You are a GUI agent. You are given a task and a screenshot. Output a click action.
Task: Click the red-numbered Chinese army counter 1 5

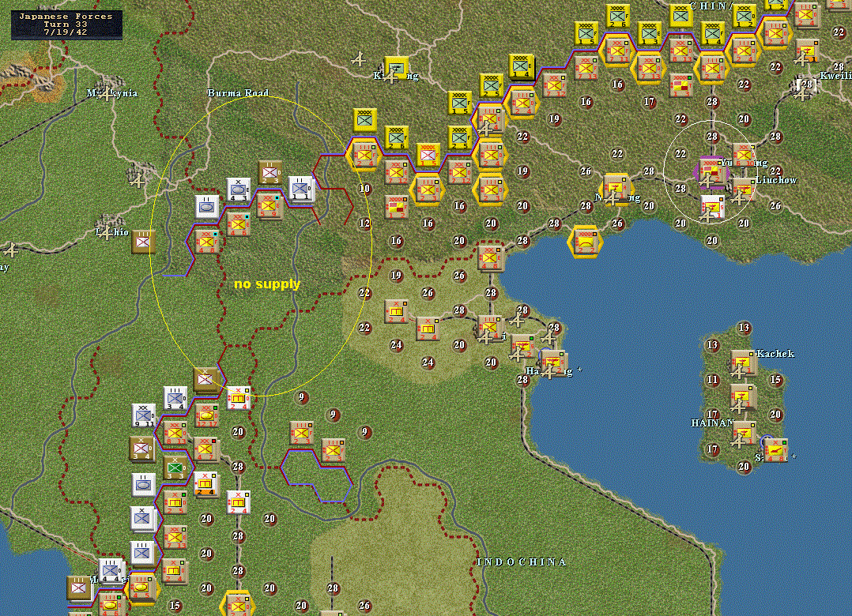click(x=428, y=156)
